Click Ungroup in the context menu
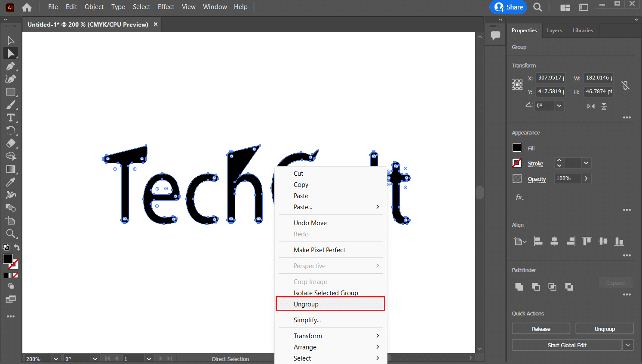Screen dimensions: 642x364 (x=306, y=304)
